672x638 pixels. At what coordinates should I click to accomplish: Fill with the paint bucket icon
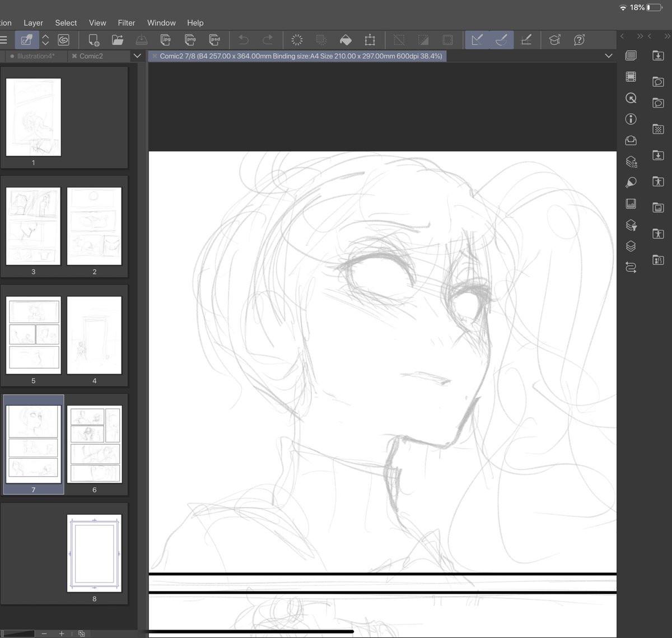click(x=346, y=40)
